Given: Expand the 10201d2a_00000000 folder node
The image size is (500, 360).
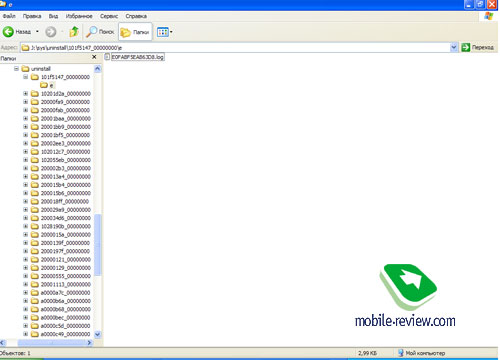Looking at the screenshot, I should [x=26, y=94].
